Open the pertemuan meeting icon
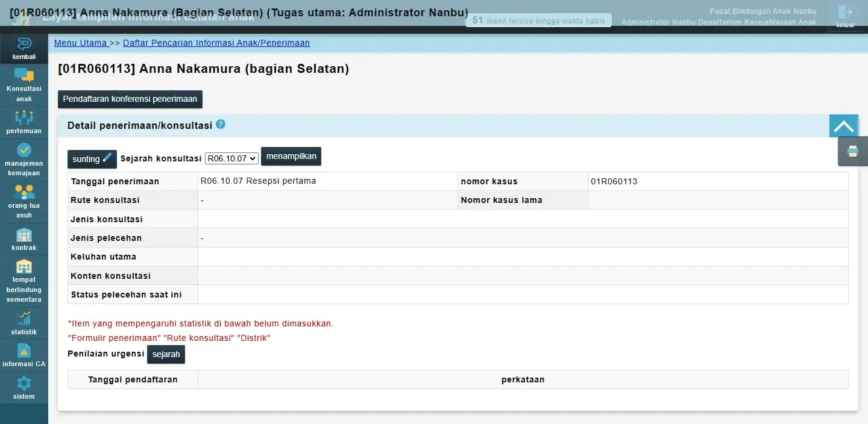868x424 pixels. (x=24, y=117)
